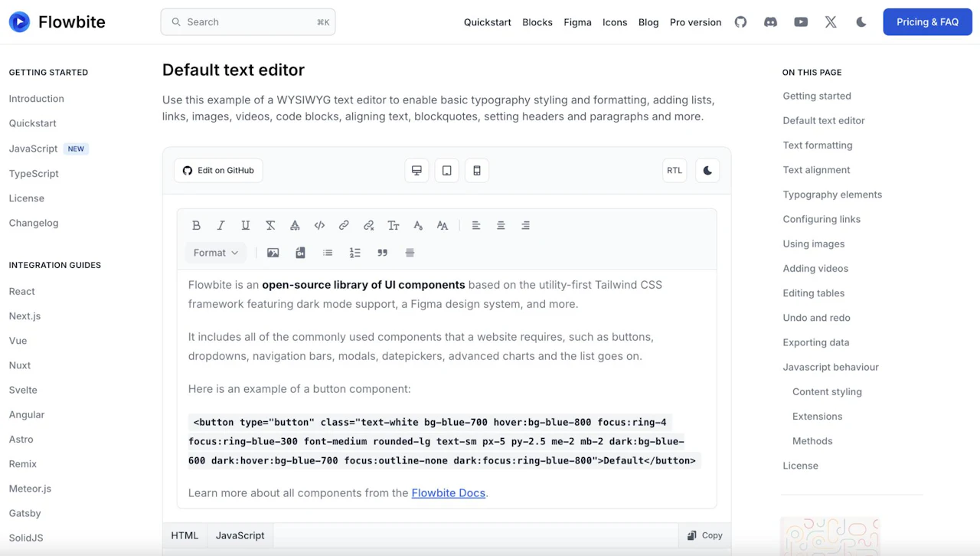
Task: Open the Flowbite Docs link
Action: click(x=448, y=492)
